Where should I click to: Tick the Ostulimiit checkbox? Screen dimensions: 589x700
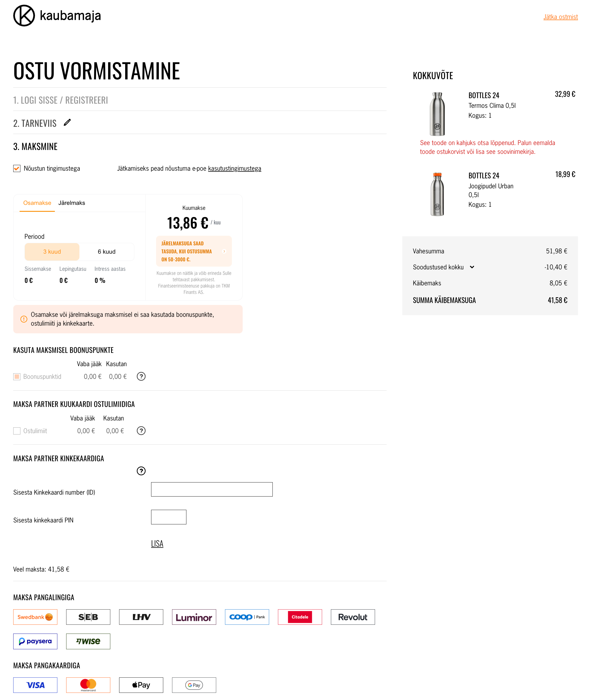17,431
